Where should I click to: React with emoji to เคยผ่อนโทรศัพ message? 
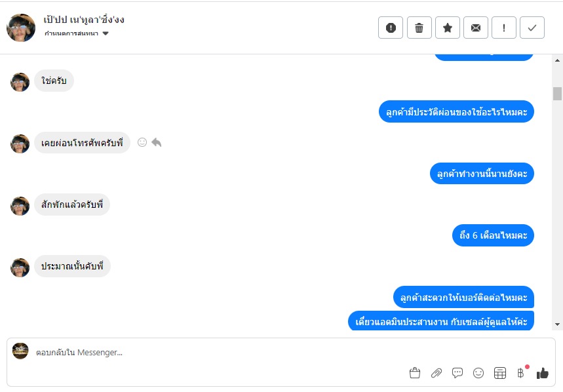point(142,142)
